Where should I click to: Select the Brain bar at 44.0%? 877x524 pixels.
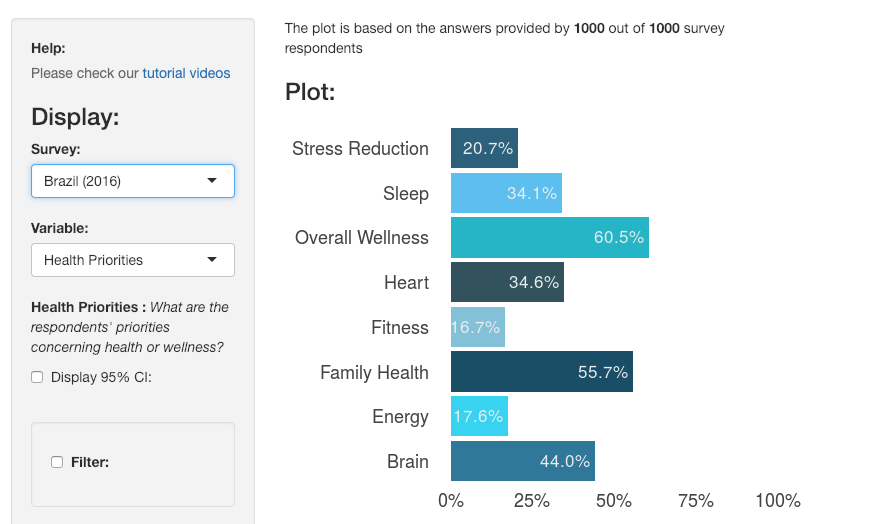(x=522, y=461)
